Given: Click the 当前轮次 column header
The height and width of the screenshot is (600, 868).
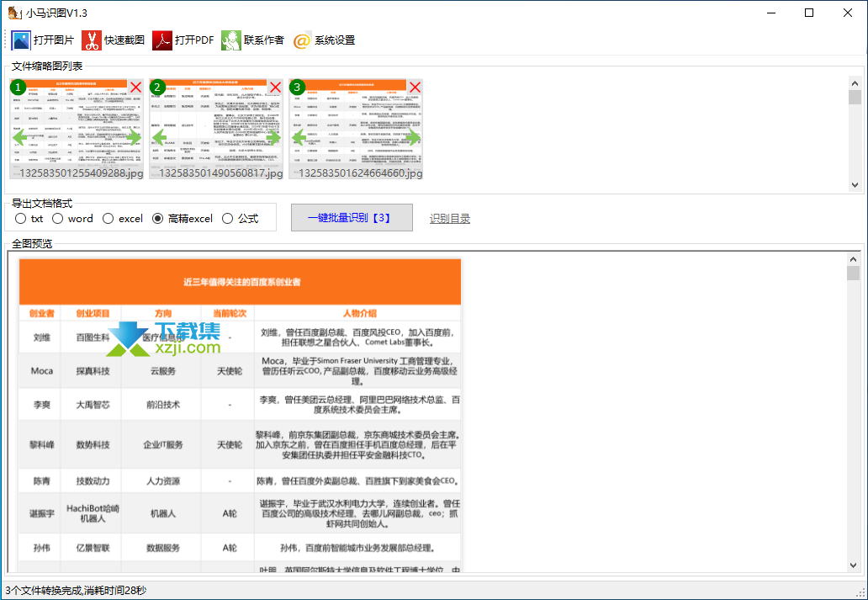Looking at the screenshot, I should [x=229, y=313].
